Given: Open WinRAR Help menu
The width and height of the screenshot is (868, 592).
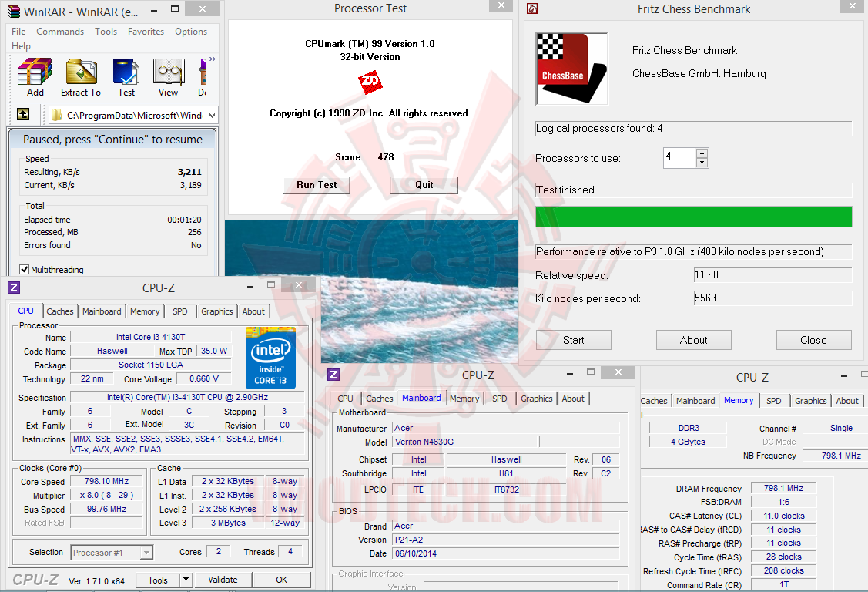Looking at the screenshot, I should 21,46.
